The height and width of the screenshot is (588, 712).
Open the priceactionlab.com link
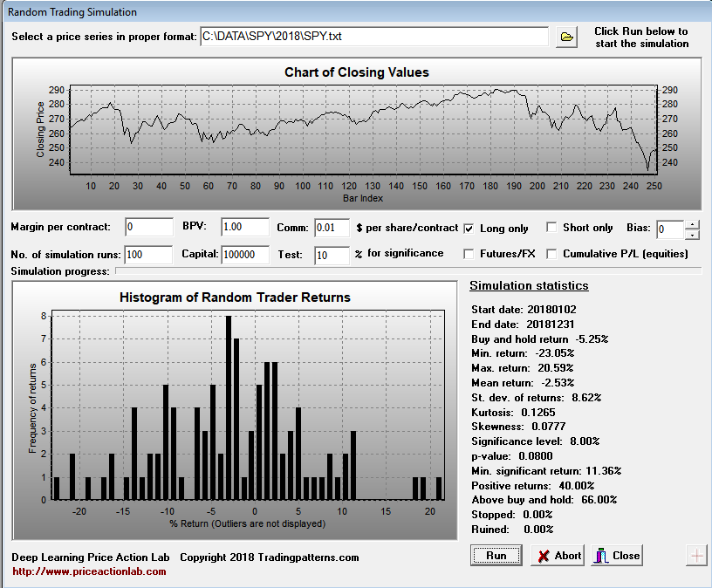tap(89, 571)
